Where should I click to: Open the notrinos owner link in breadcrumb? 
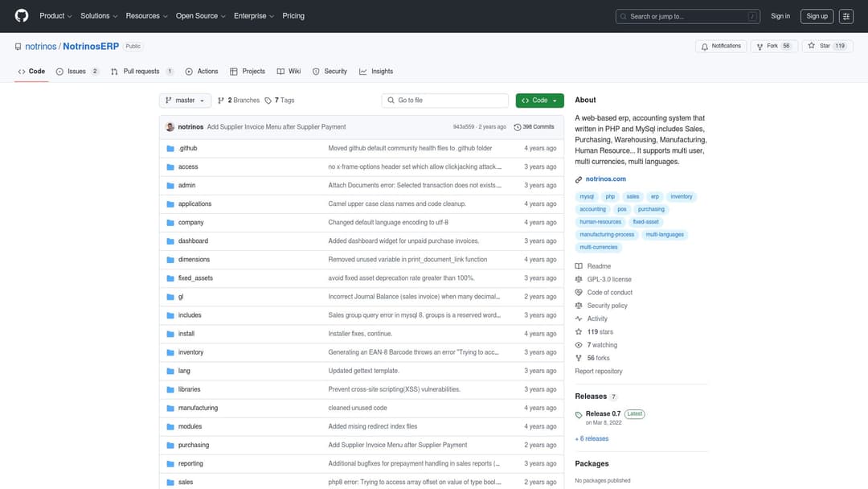click(41, 47)
